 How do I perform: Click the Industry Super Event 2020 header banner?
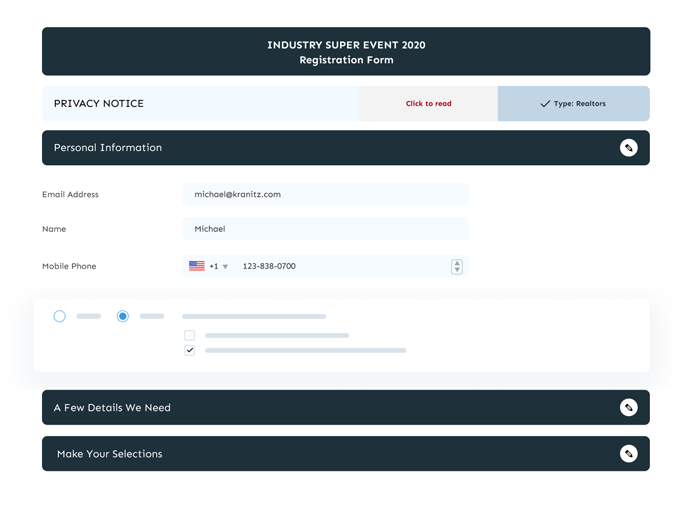pos(346,51)
